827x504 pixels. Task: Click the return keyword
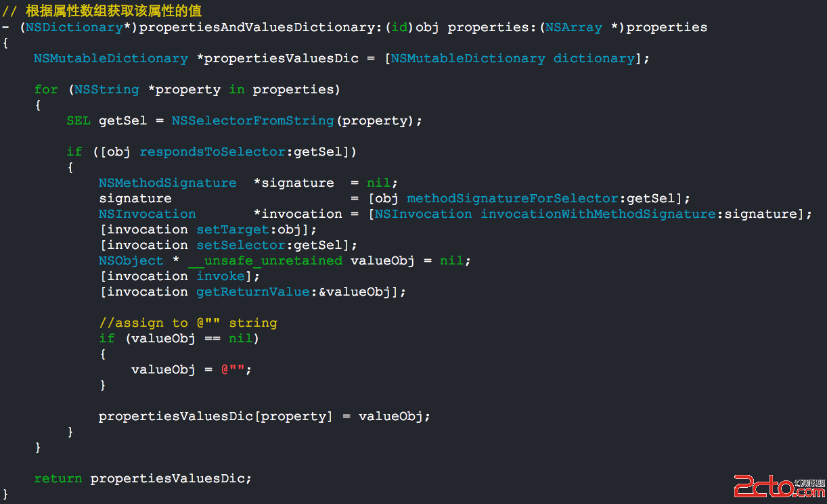coord(58,478)
